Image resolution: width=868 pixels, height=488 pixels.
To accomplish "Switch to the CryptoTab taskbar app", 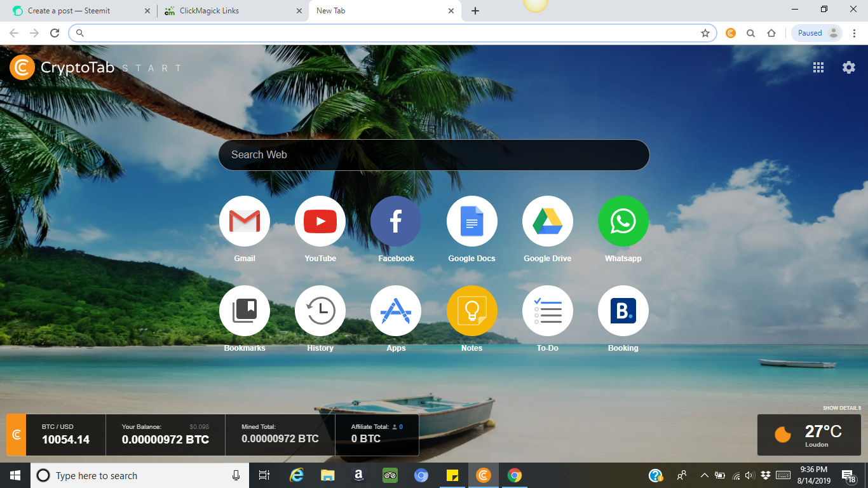I will pyautogui.click(x=484, y=475).
